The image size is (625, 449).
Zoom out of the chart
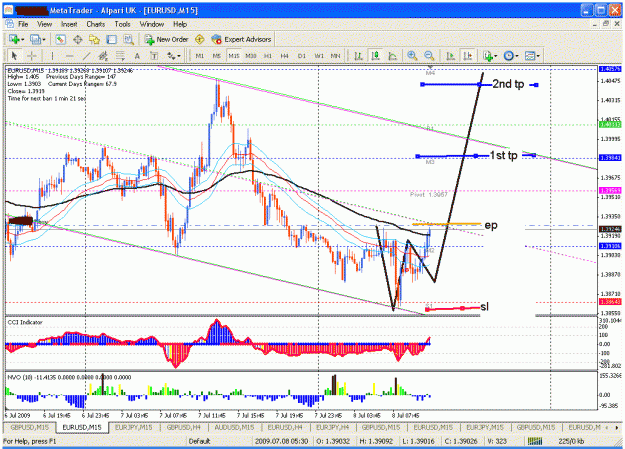[429, 56]
